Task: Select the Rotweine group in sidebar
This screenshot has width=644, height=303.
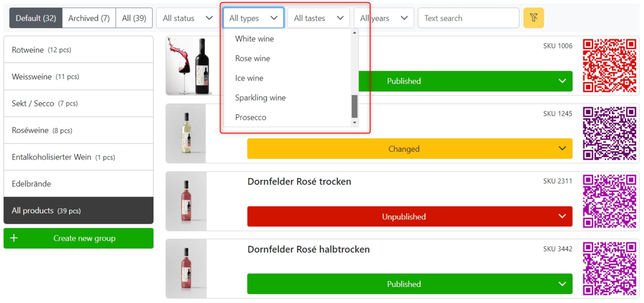Action: point(78,50)
